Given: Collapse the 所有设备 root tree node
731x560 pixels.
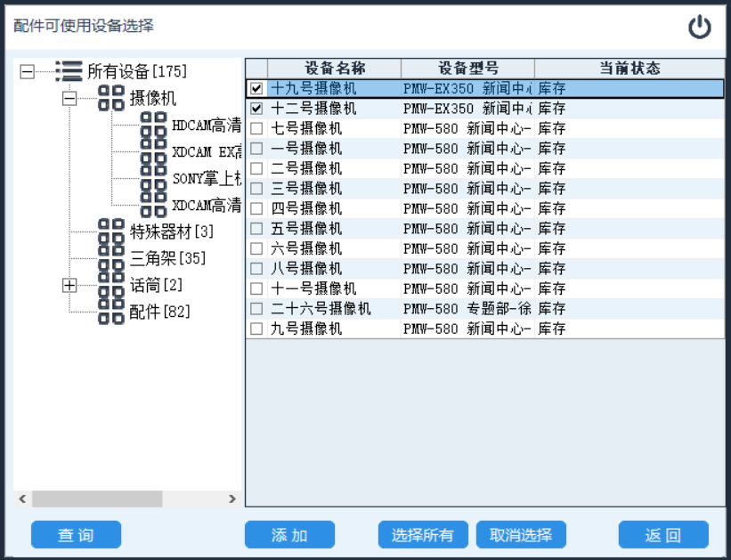Looking at the screenshot, I should click(x=28, y=72).
